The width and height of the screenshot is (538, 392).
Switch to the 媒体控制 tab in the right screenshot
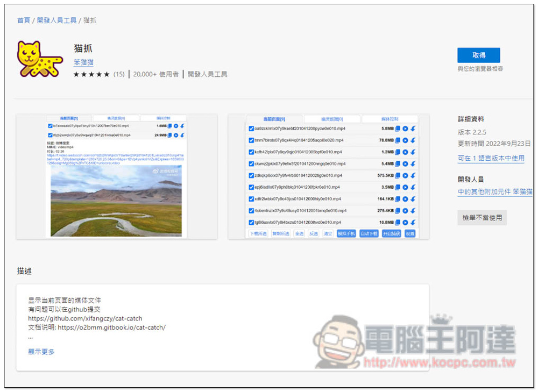click(x=389, y=119)
